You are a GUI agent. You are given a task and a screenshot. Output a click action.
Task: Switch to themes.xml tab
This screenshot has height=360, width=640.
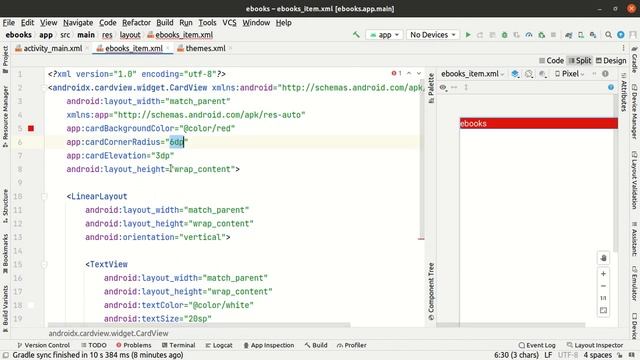click(201, 49)
